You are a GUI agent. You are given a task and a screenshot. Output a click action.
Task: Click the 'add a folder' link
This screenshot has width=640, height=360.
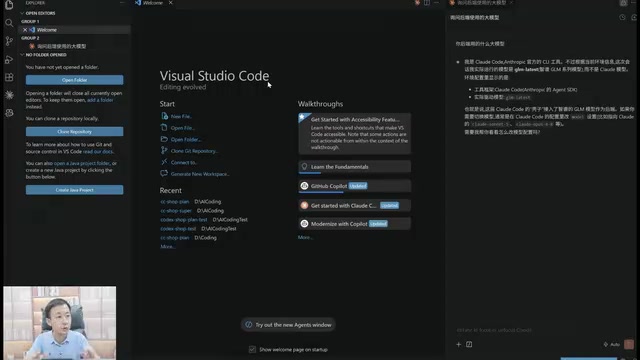point(100,100)
